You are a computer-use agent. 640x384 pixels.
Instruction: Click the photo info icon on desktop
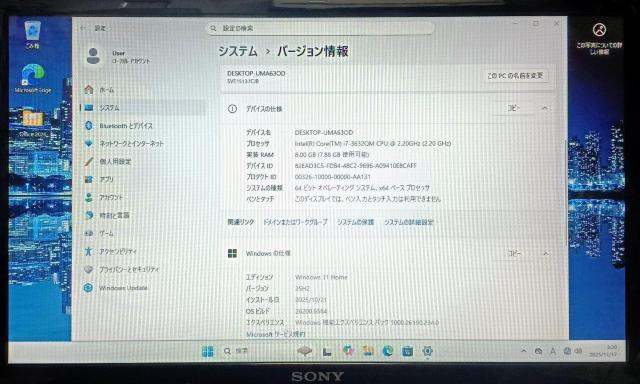click(599, 38)
